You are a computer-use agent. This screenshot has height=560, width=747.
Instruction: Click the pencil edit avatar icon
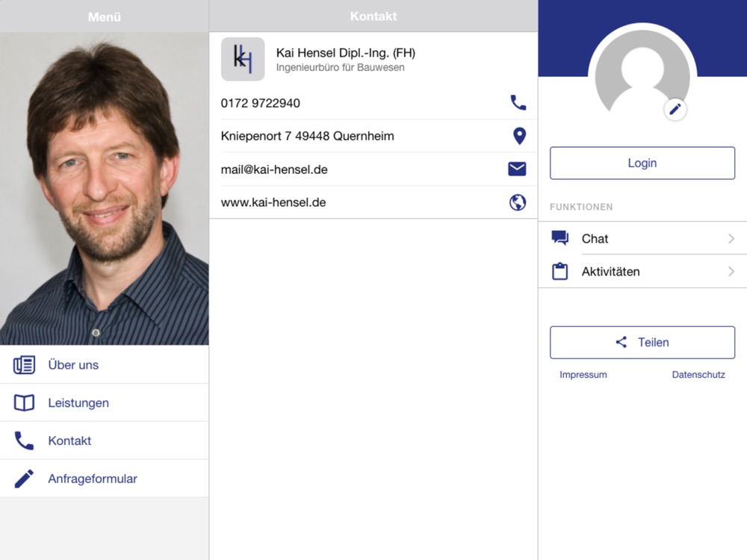(675, 110)
